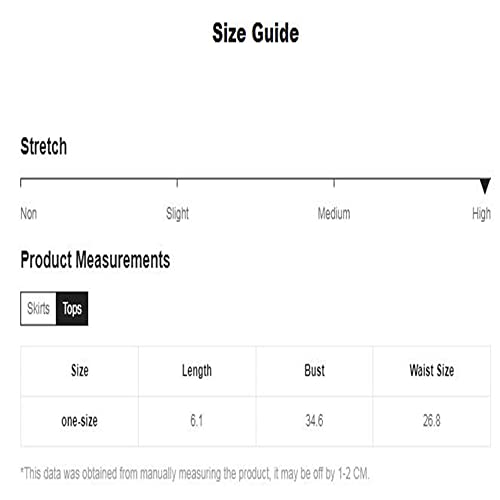Click the High stretch triangle marker
The image size is (500, 500).
485,186
